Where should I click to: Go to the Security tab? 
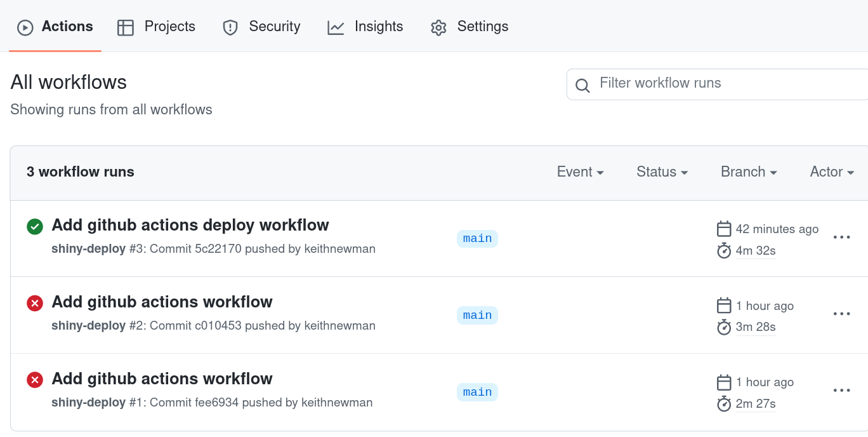pos(261,27)
